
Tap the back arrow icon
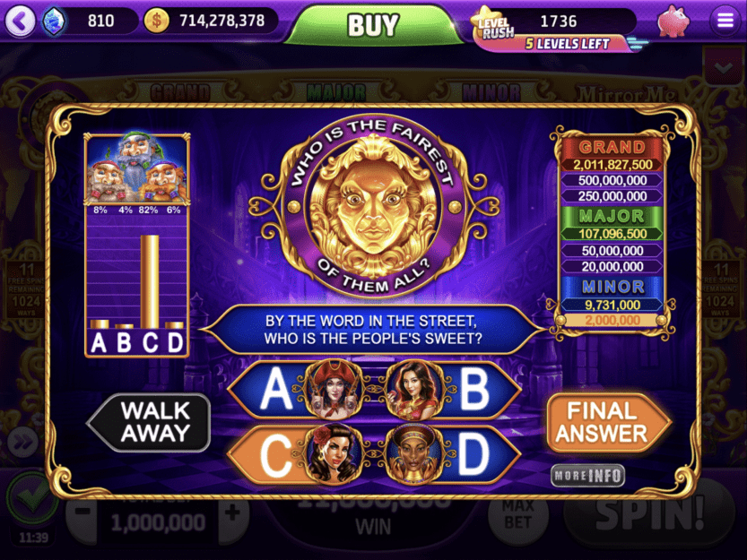(20, 21)
